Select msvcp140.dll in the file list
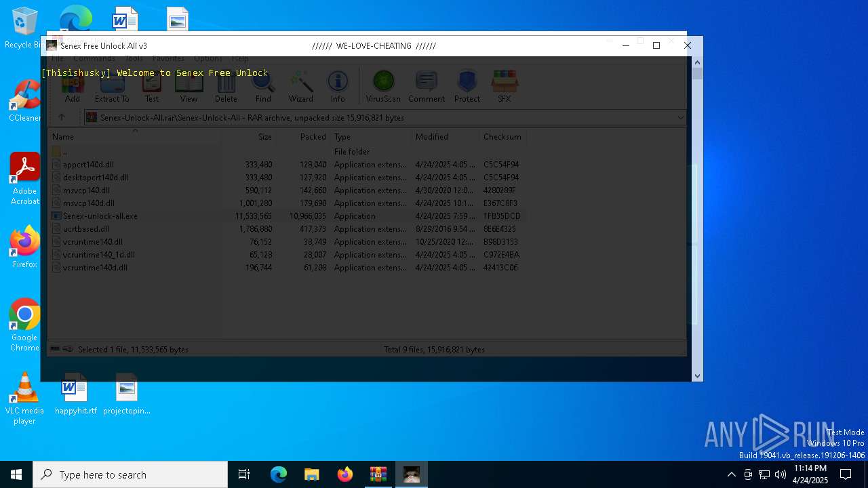868x488 pixels. [288, 190]
